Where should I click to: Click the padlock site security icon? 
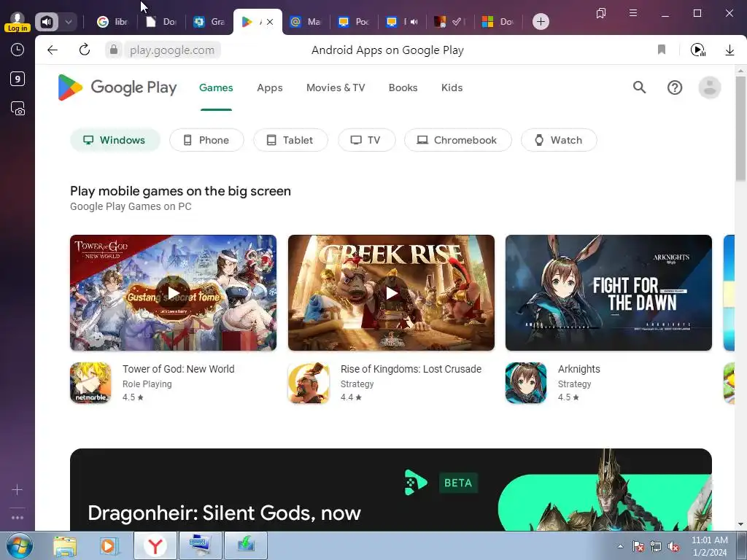coord(113,50)
